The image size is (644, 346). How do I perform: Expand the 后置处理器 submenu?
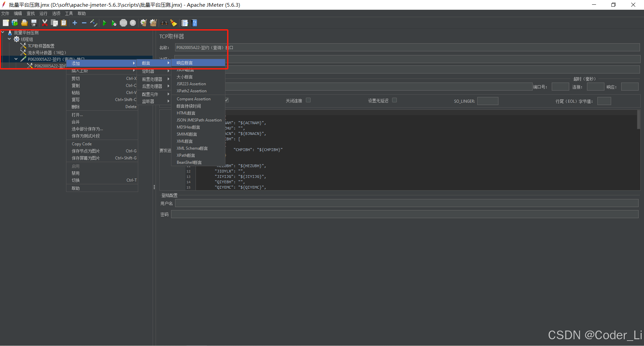click(x=155, y=86)
